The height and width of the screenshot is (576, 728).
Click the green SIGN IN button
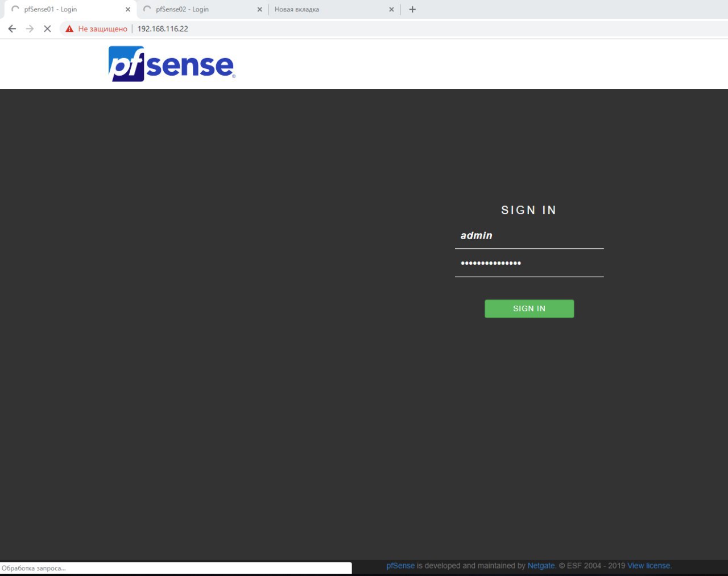529,308
